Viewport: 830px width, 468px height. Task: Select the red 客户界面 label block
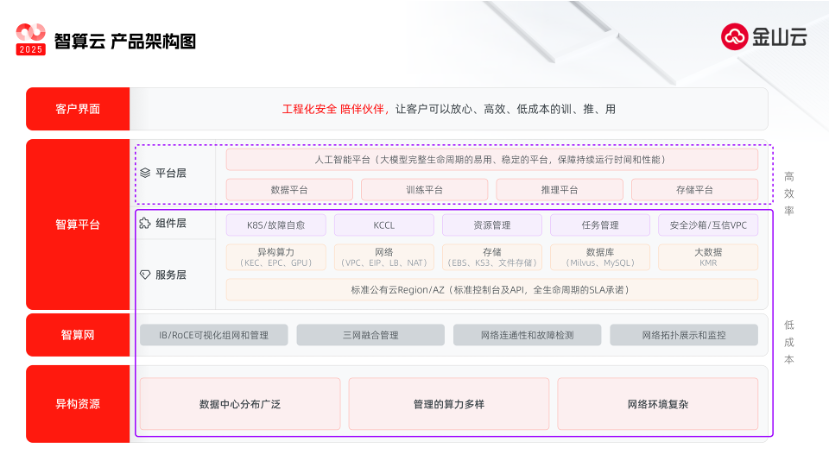coord(77,109)
